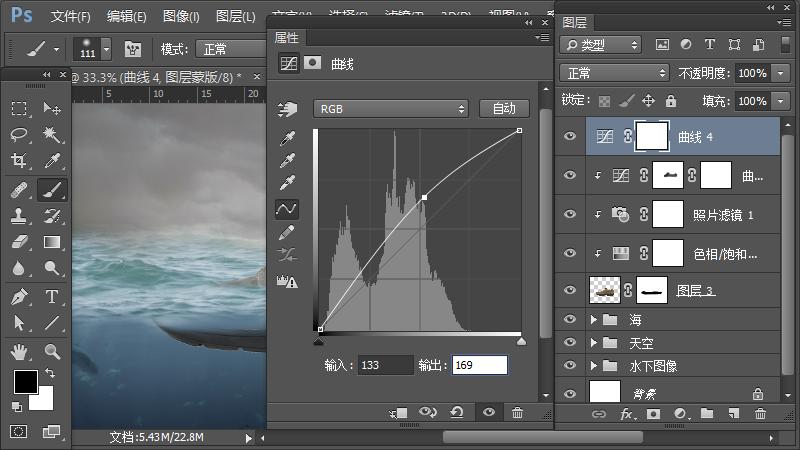Image resolution: width=800 pixels, height=450 pixels.
Task: Select the Zoom tool
Action: point(52,352)
